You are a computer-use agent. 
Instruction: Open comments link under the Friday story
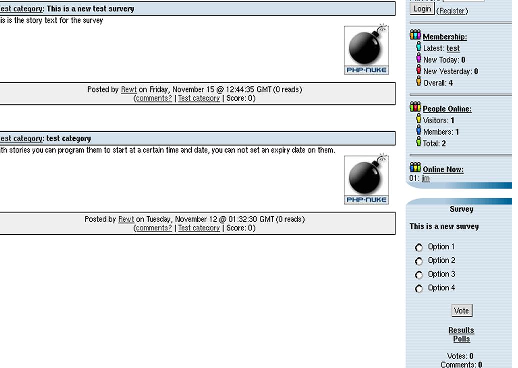(154, 98)
